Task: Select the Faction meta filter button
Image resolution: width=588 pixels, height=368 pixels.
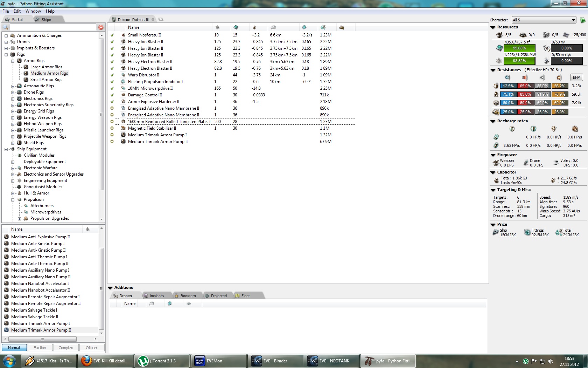Action: point(40,348)
